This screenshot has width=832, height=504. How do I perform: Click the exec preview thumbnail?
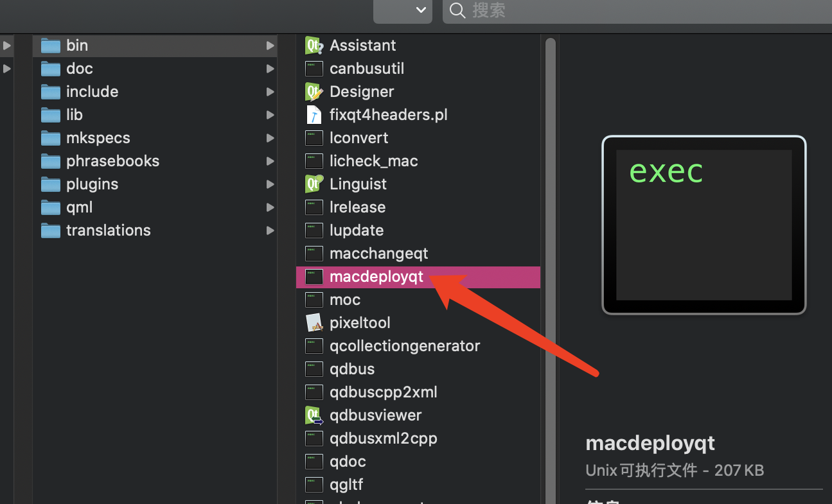coord(704,225)
